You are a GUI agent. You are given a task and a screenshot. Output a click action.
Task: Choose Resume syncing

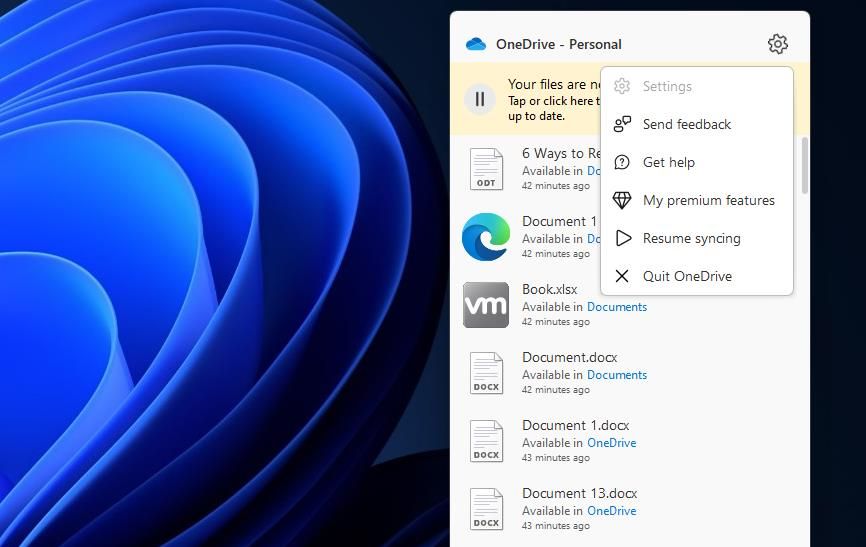click(697, 238)
